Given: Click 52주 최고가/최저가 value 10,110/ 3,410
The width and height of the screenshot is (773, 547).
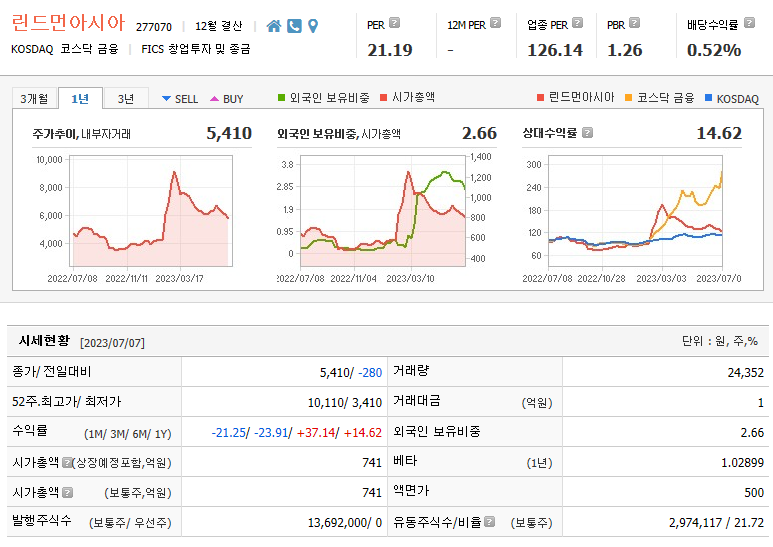Looking at the screenshot, I should click(x=345, y=403).
